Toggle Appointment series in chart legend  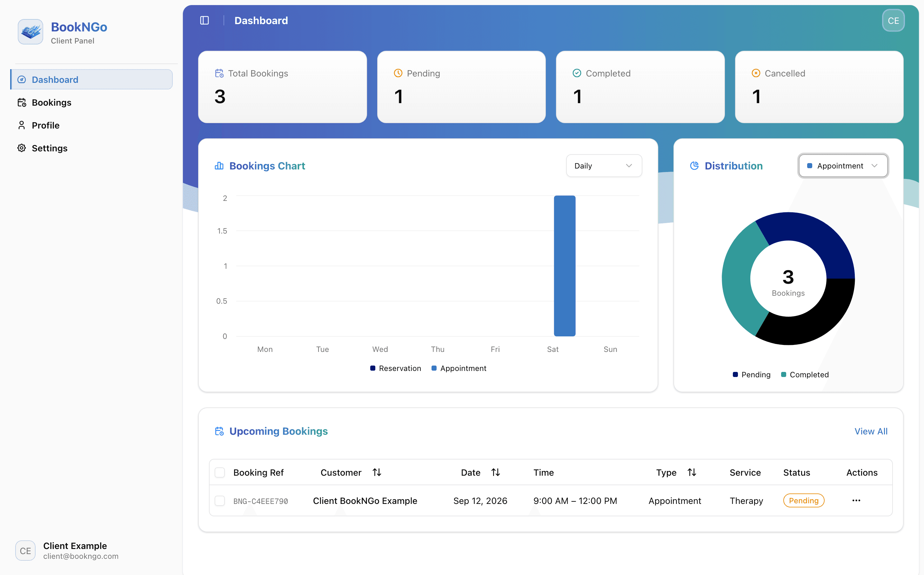[459, 368]
